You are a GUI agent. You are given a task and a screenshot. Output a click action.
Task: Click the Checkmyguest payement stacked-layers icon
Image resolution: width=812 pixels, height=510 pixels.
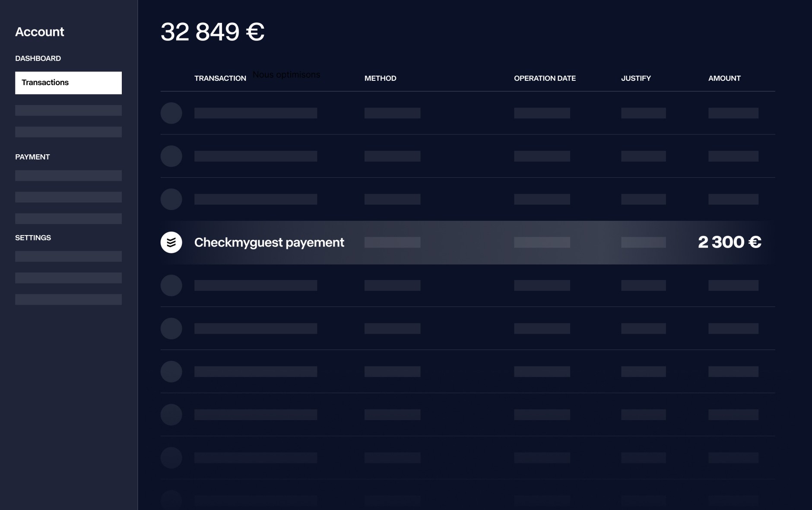click(171, 242)
